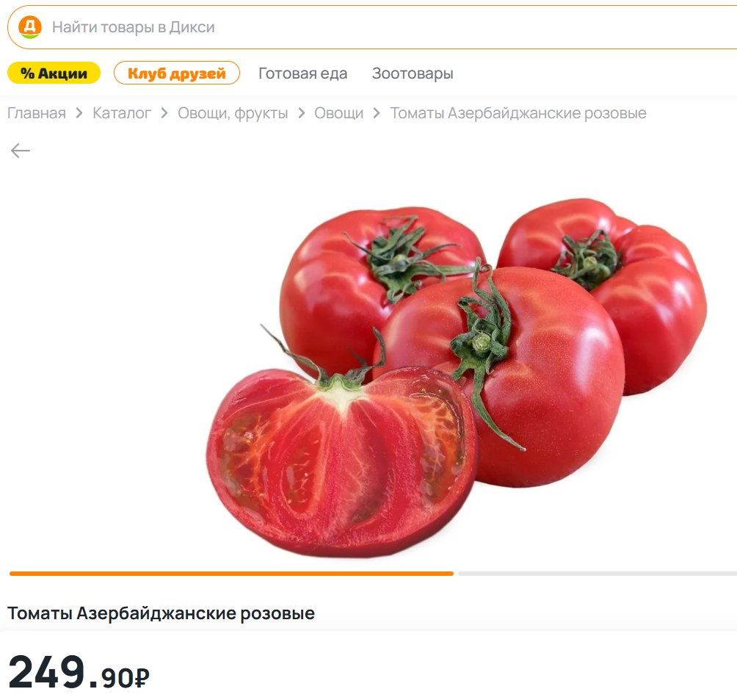The height and width of the screenshot is (700, 737).
Task: Click the back arrow icon
Action: click(21, 151)
